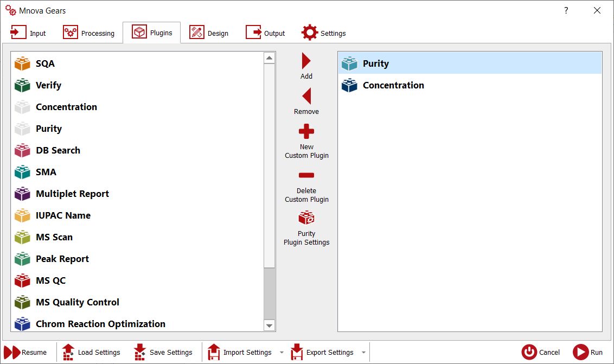Select the MS Quality Control plugin name
The image size is (614, 364).
click(78, 302)
